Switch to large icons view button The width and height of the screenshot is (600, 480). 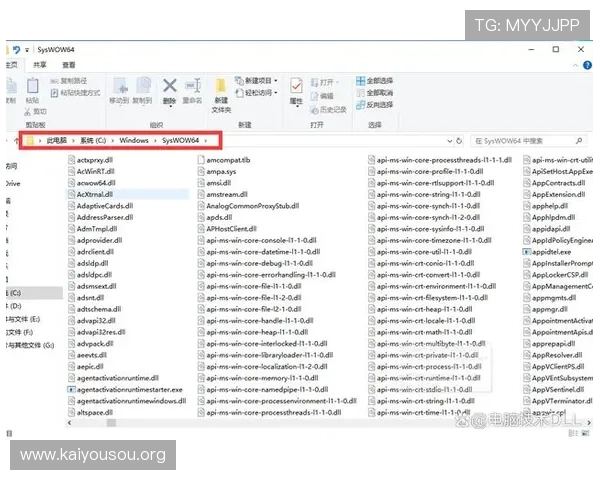[x=585, y=433]
